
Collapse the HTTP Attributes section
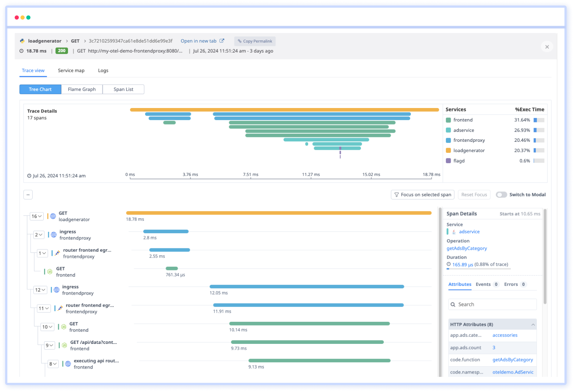(533, 324)
